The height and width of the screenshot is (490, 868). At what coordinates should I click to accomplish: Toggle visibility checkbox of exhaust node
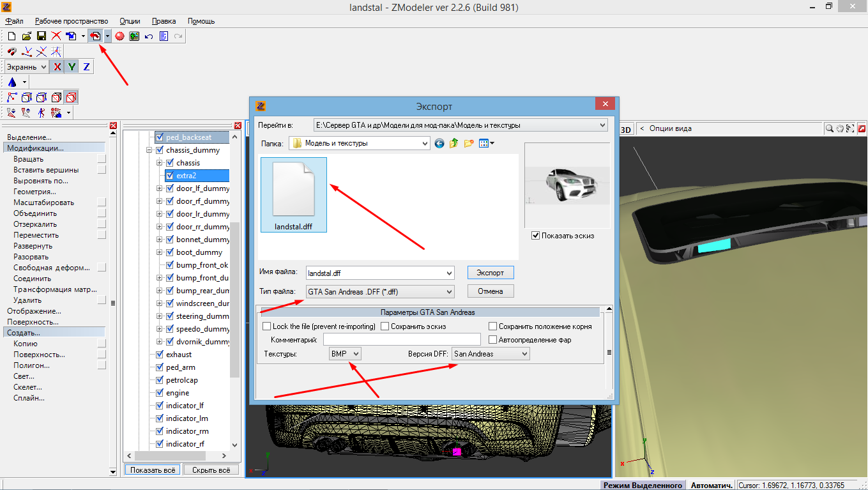pyautogui.click(x=160, y=355)
